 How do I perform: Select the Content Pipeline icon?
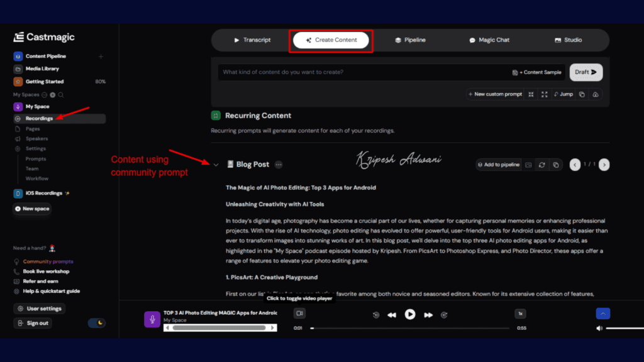click(17, 55)
